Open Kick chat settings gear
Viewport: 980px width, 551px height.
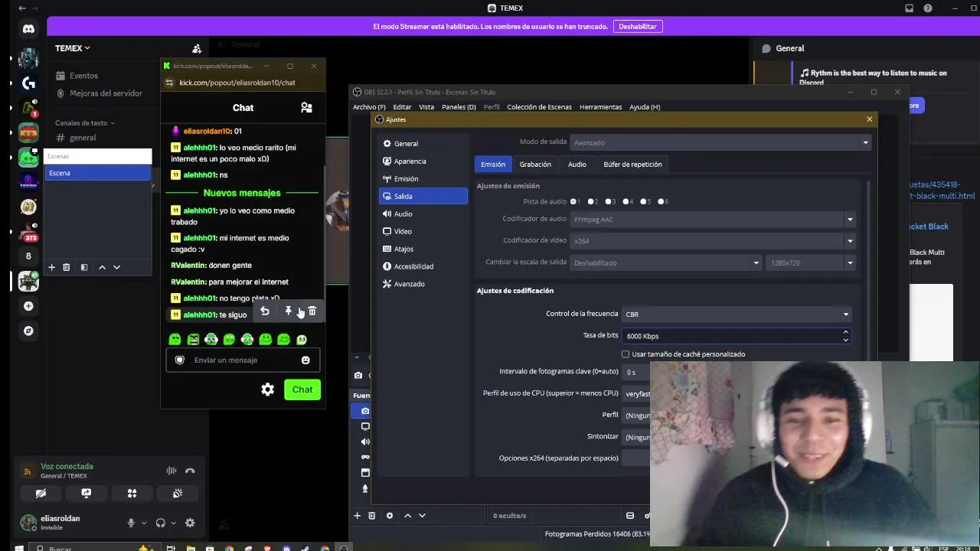pos(267,390)
